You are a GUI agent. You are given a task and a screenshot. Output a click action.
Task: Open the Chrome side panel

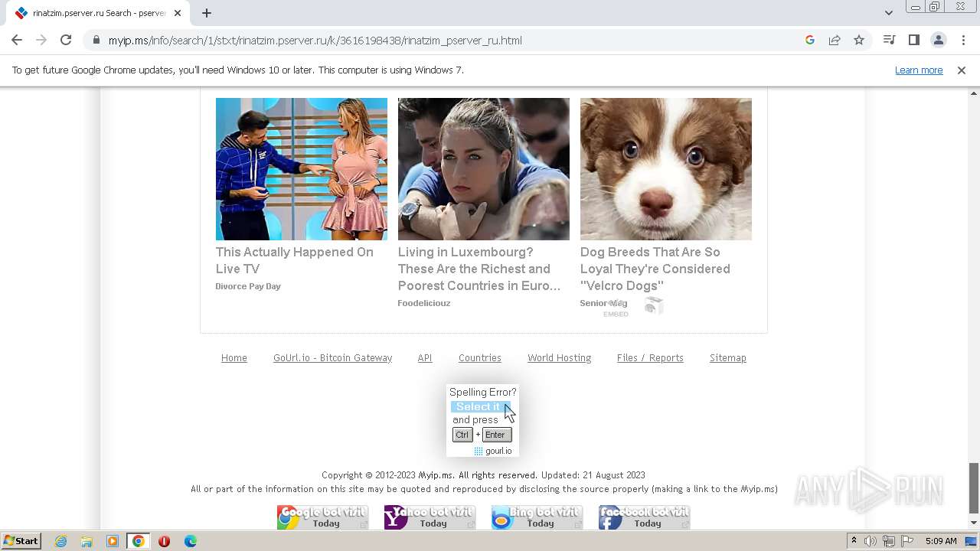point(913,41)
